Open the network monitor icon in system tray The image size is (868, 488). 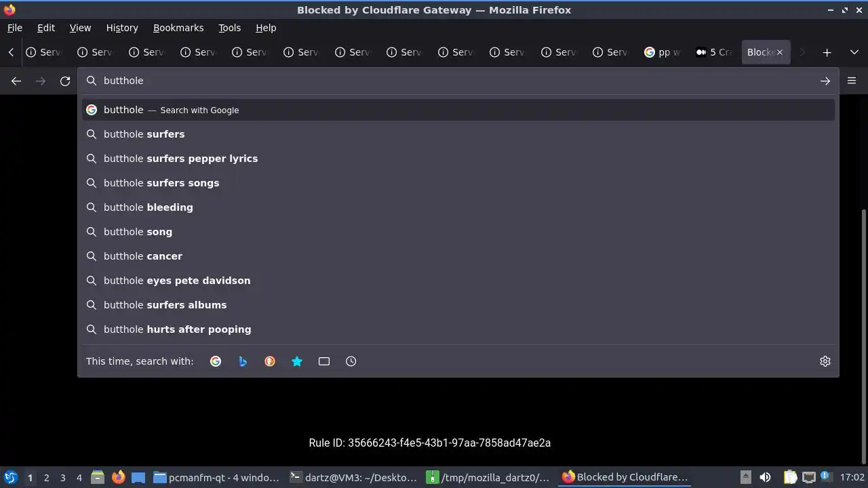(809, 477)
